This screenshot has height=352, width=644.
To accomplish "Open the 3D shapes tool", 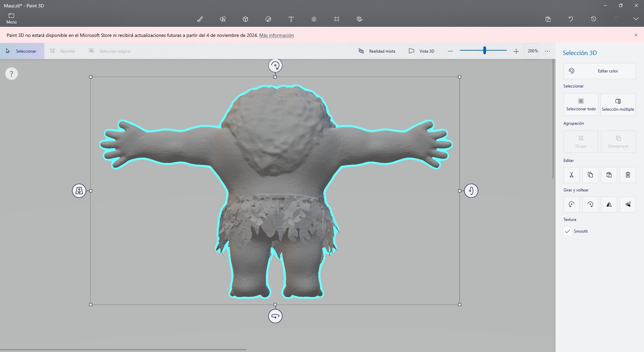I will coord(246,19).
